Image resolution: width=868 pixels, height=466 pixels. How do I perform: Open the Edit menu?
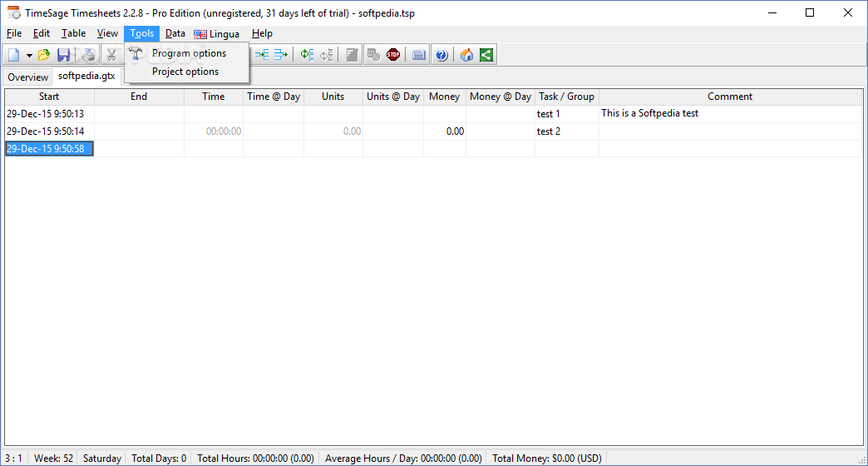coord(42,34)
